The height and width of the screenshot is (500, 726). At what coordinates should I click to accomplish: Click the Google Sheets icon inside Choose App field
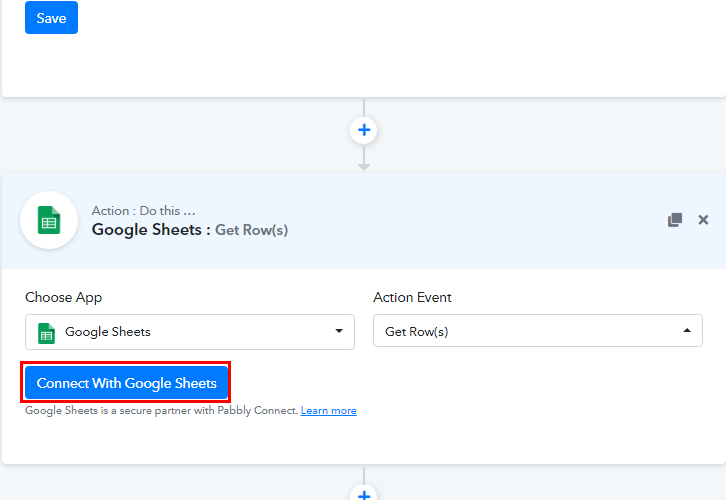point(46,333)
